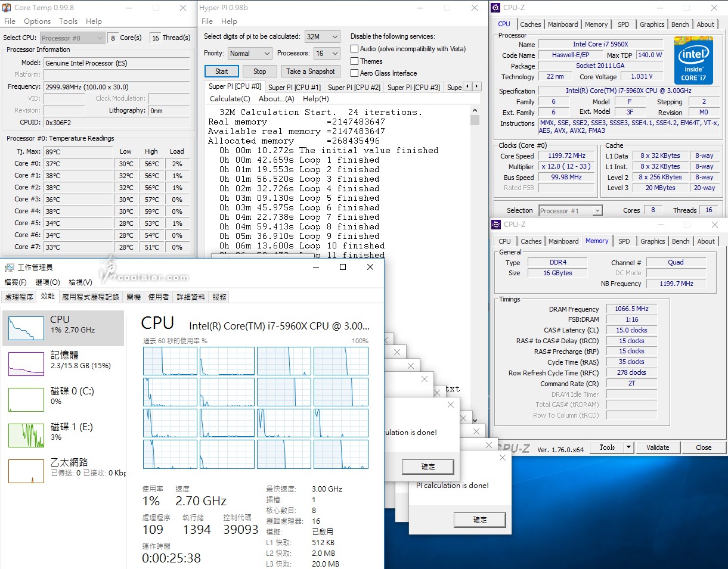This screenshot has width=728, height=569.
Task: Click the Hyper PI Start button
Action: click(x=222, y=71)
